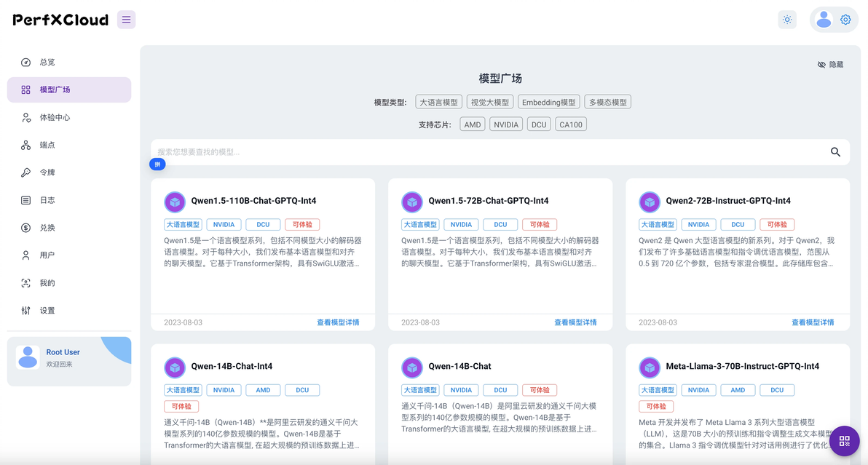The image size is (868, 465).
Task: Filter by 大语言模型 model type
Action: click(438, 103)
